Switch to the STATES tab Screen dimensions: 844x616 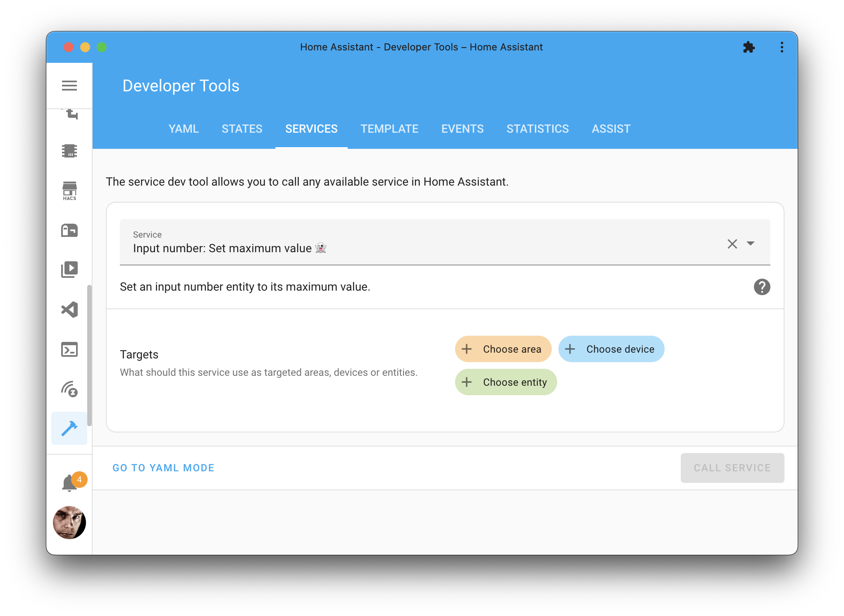242,129
